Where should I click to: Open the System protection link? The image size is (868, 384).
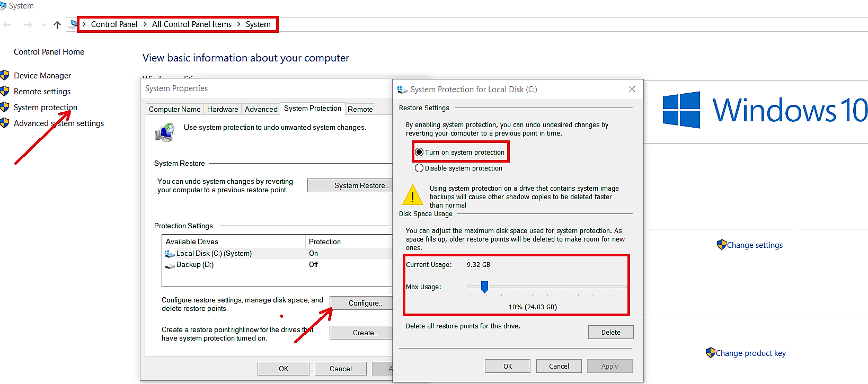click(x=46, y=107)
